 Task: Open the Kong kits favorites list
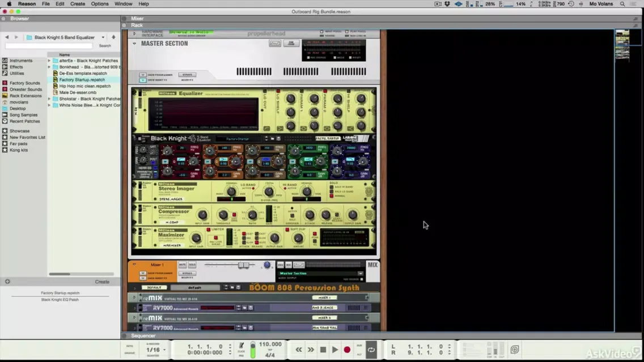(x=19, y=150)
